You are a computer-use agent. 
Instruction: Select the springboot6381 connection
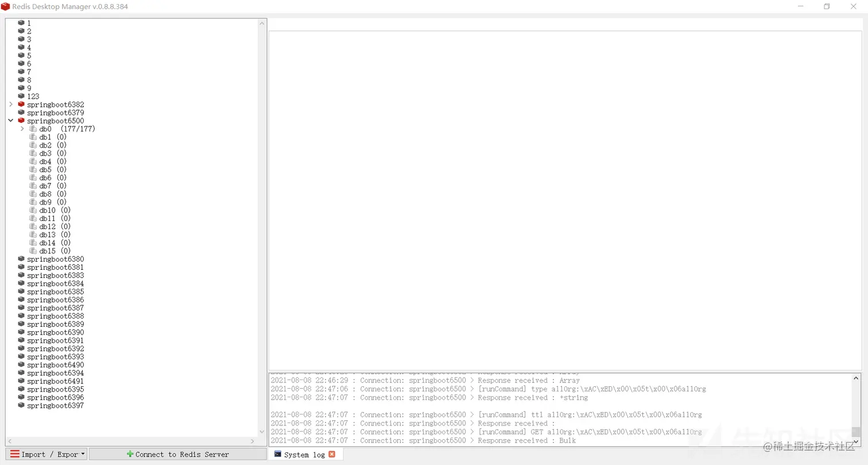click(x=55, y=267)
